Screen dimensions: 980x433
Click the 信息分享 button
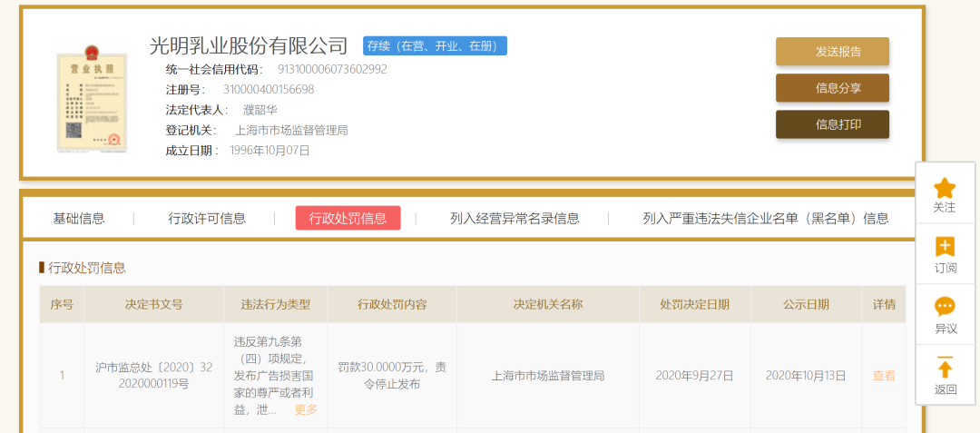click(x=832, y=87)
